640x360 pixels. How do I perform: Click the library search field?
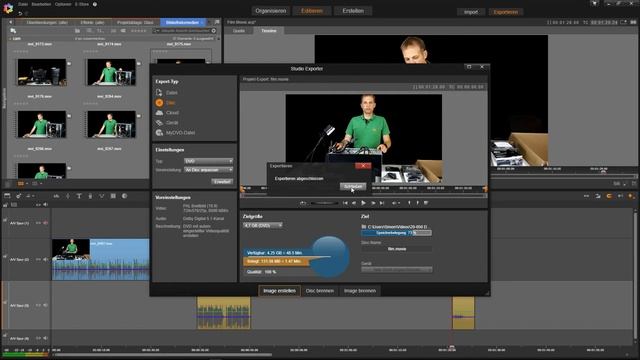coord(185,31)
